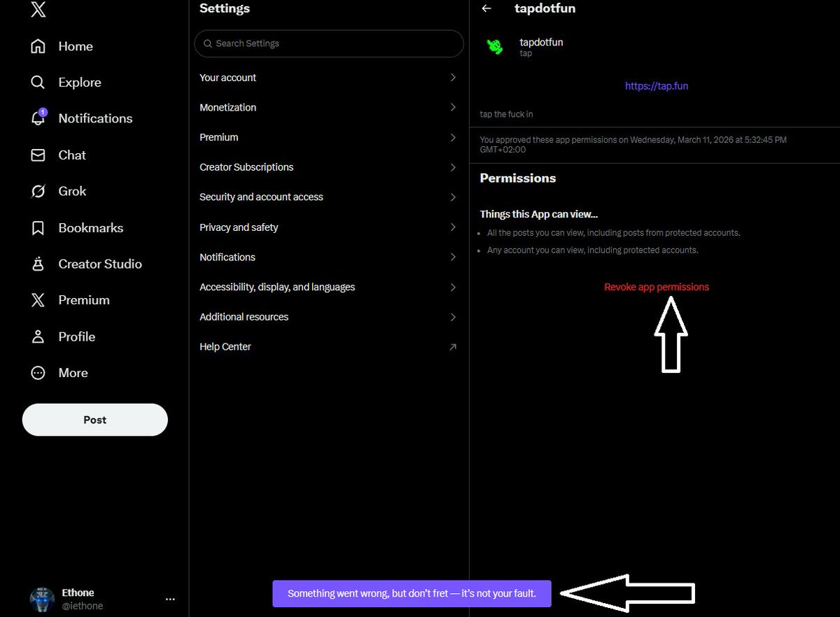Click the Something went wrong toast message

tap(412, 593)
